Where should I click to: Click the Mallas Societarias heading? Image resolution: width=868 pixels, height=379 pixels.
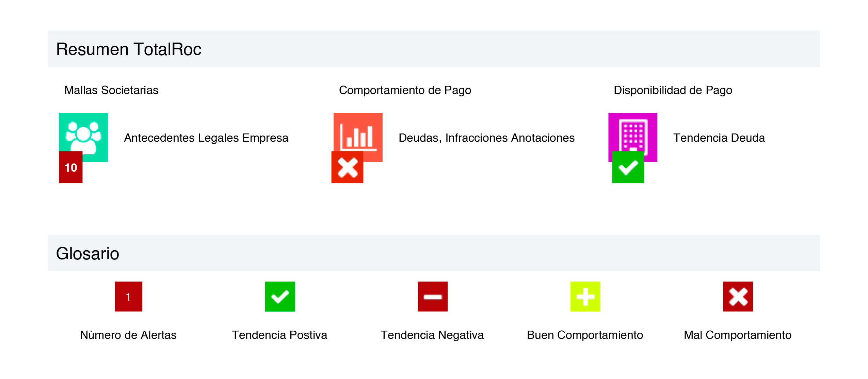(x=111, y=90)
